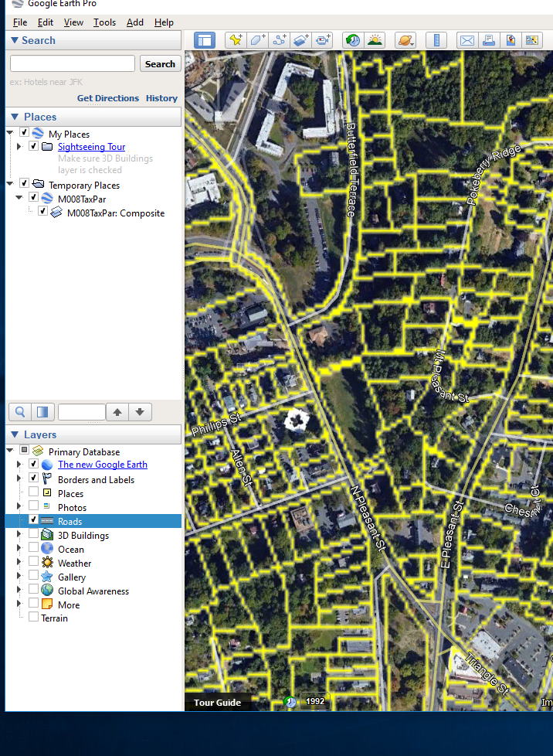Click the Search button
553x756 pixels.
(160, 63)
